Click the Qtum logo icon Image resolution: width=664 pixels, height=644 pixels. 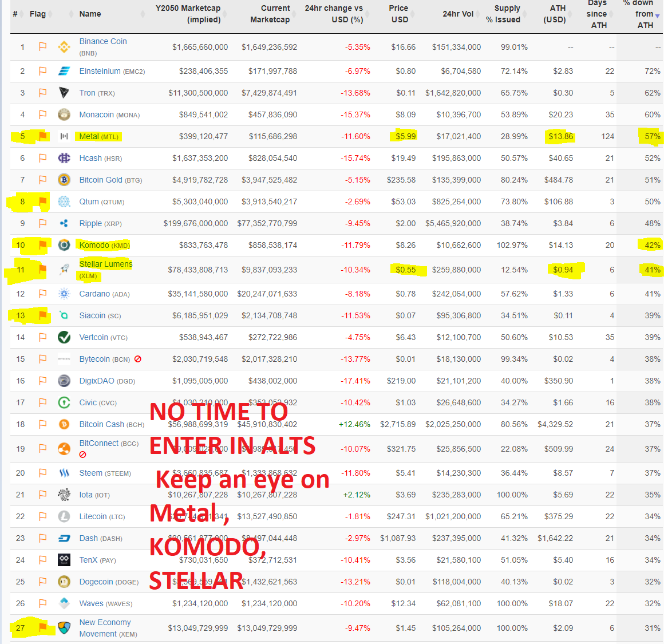(x=64, y=202)
